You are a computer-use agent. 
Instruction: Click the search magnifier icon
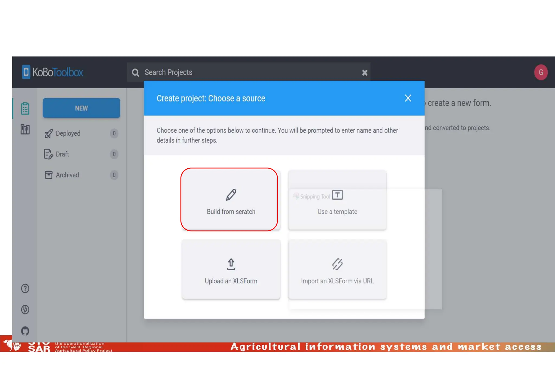pos(135,73)
